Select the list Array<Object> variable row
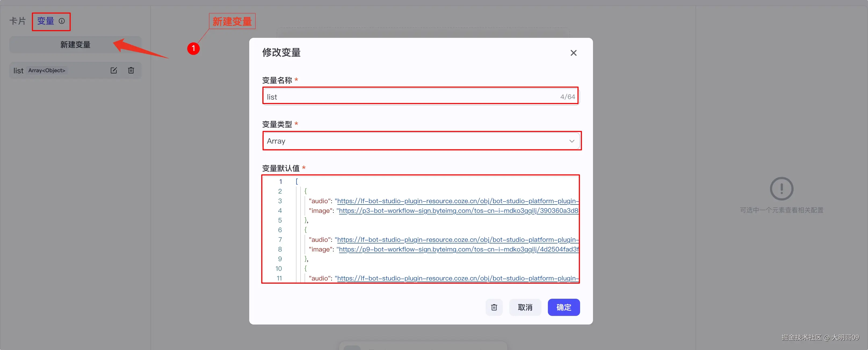 coord(61,70)
